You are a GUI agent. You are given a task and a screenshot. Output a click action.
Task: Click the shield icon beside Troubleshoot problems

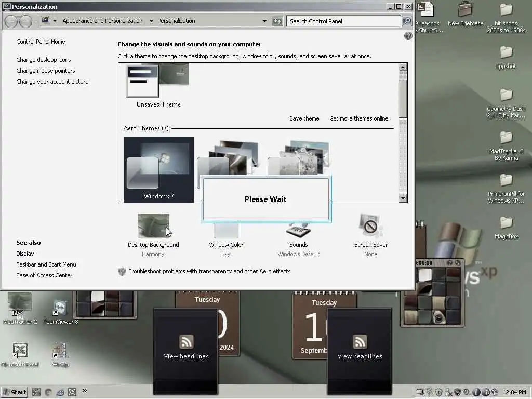click(x=122, y=271)
